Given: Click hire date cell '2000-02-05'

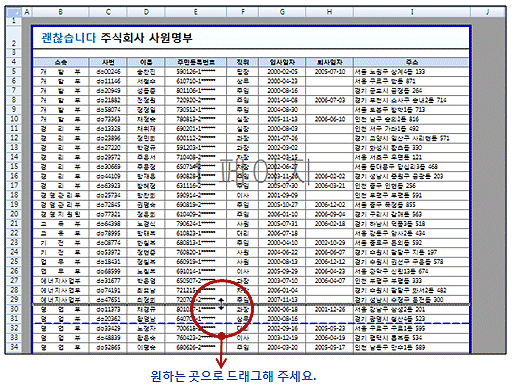Looking at the screenshot, I should 282,72.
